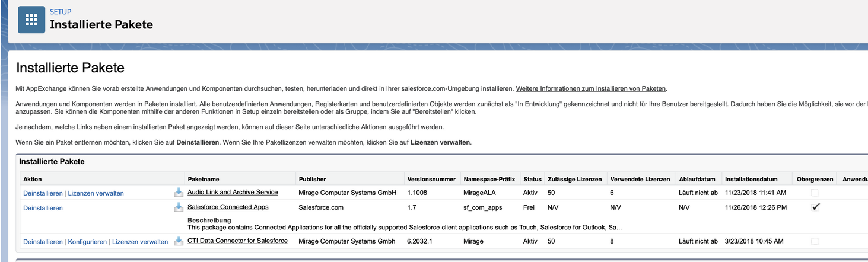
Task: Select namespace prefix MirageALA
Action: coord(479,193)
